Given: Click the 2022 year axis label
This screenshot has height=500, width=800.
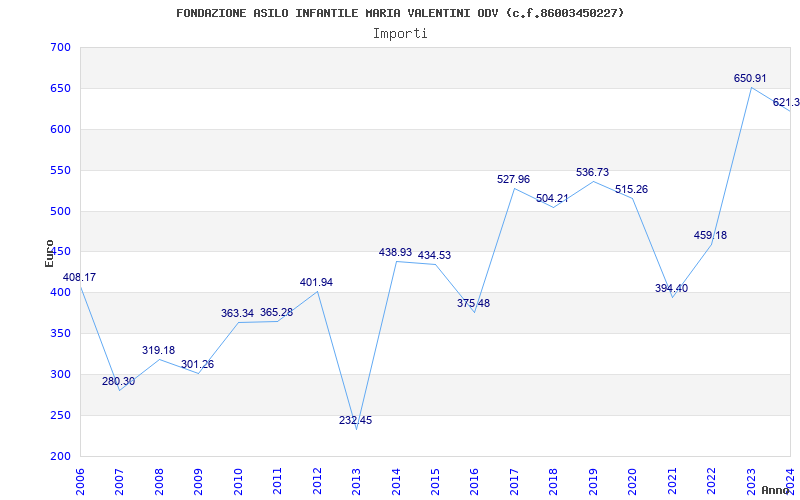Looking at the screenshot, I should [x=712, y=481].
